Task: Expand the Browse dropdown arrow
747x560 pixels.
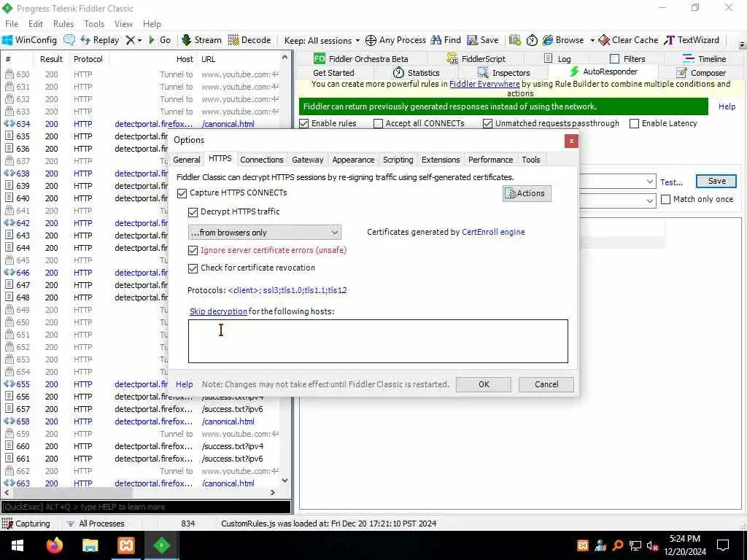Action: click(592, 41)
